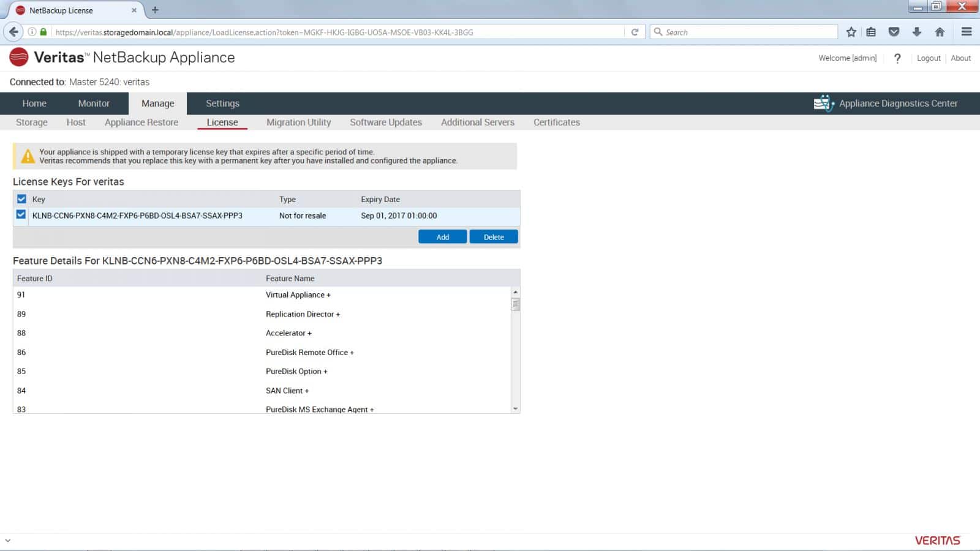This screenshot has width=980, height=551.
Task: Open the Appliance Diagnostics Center icon
Action: (x=824, y=103)
